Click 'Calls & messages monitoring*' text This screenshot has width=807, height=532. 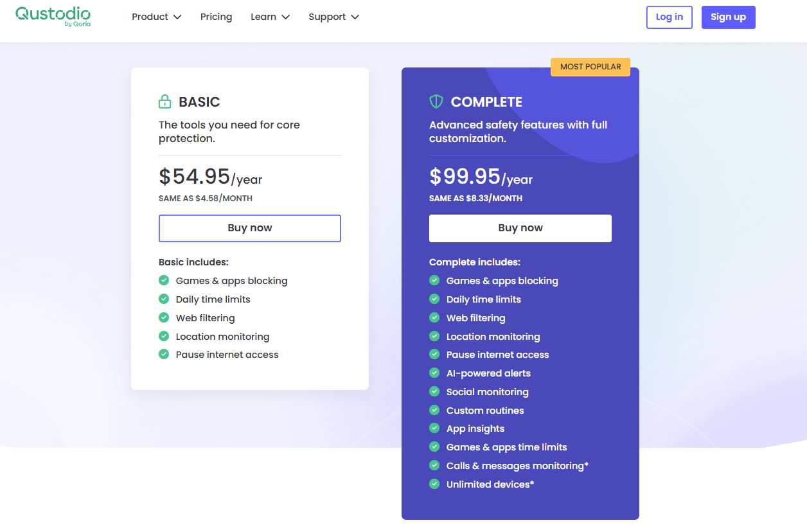tap(517, 466)
